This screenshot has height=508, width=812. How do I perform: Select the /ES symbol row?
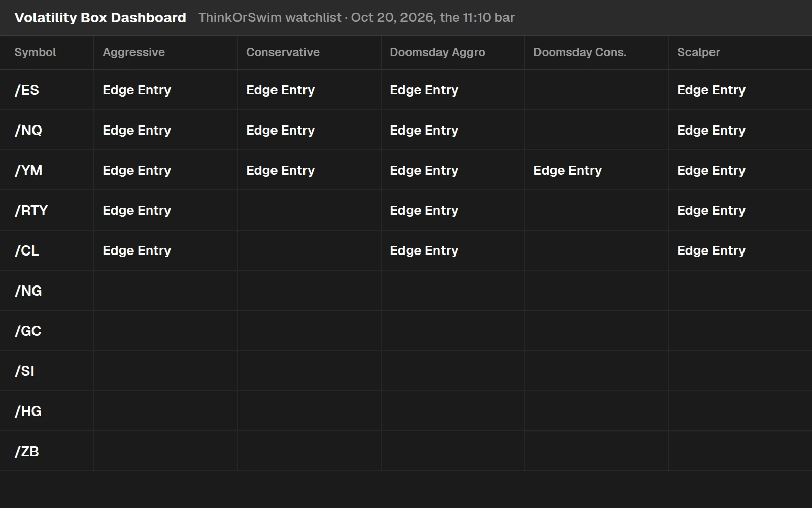(406, 90)
